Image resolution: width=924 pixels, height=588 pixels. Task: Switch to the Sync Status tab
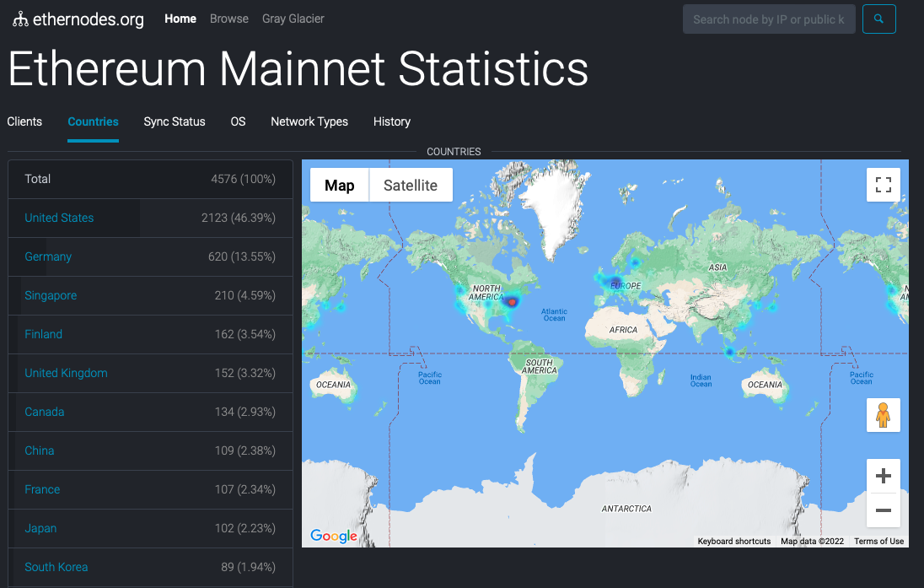point(175,121)
